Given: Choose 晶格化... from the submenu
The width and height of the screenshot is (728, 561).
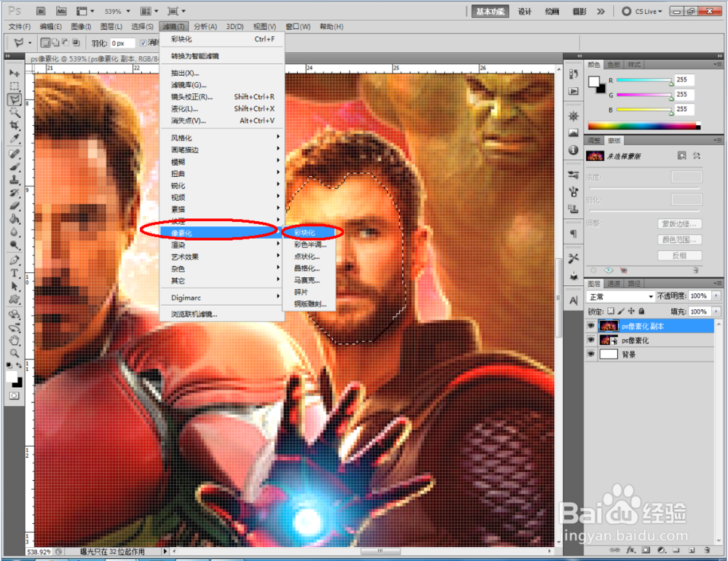Looking at the screenshot, I should (x=306, y=268).
